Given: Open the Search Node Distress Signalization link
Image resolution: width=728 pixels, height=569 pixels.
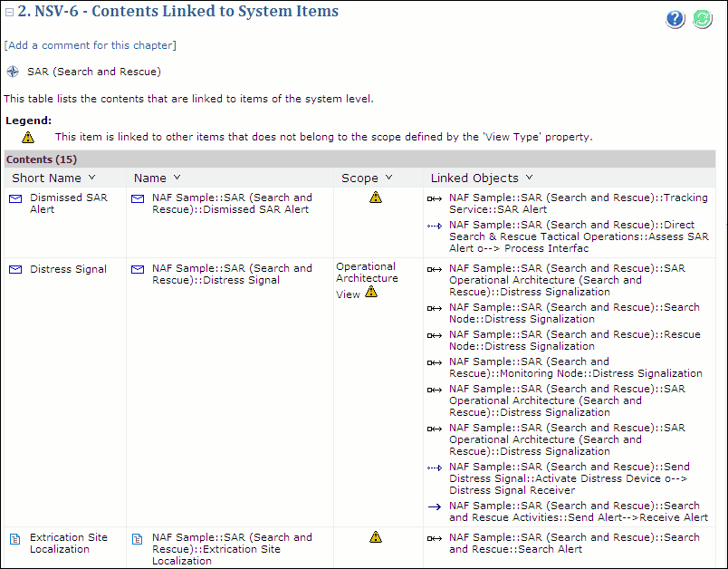Looking at the screenshot, I should (574, 313).
